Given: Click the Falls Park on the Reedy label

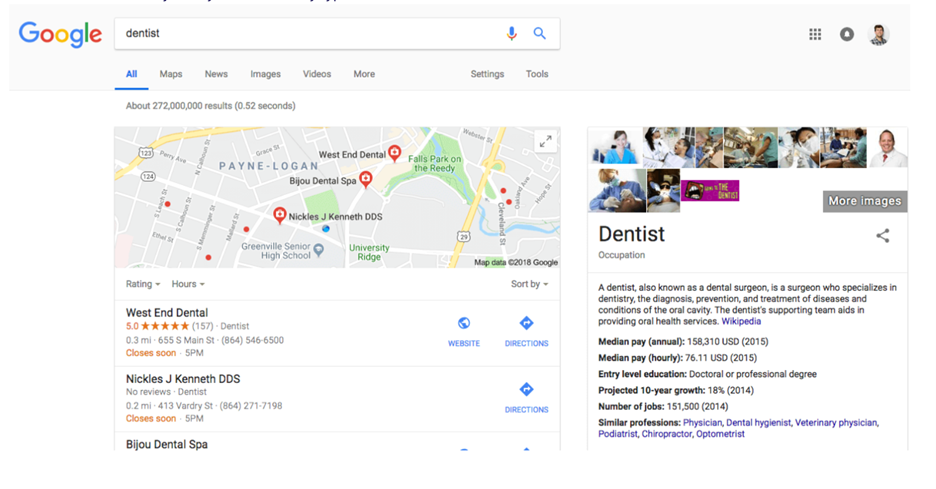Looking at the screenshot, I should tap(435, 164).
